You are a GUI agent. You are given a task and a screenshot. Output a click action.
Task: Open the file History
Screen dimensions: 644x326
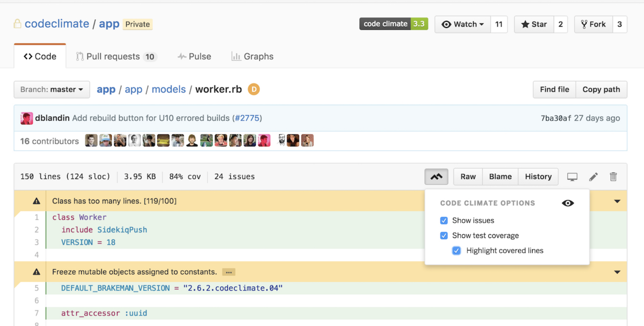(x=538, y=177)
